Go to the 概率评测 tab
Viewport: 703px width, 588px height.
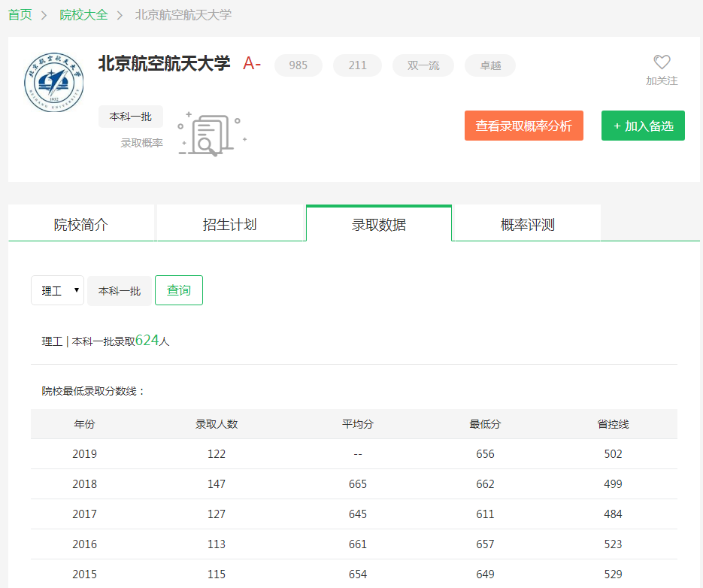pyautogui.click(x=527, y=224)
